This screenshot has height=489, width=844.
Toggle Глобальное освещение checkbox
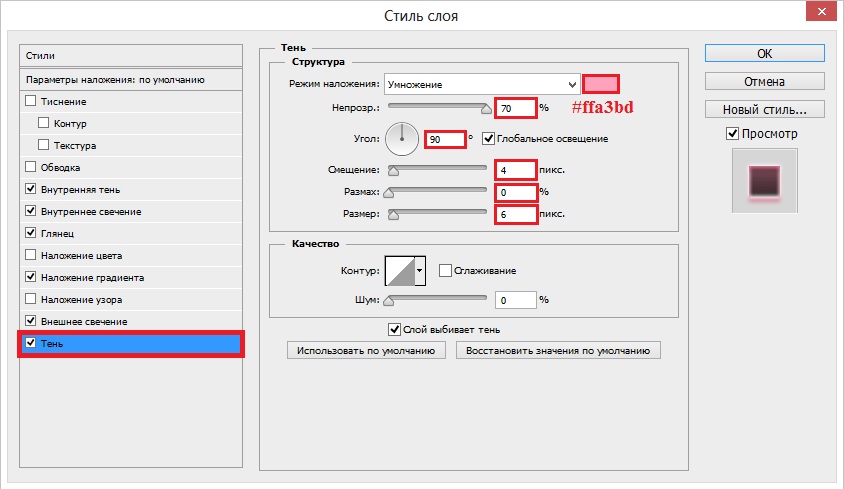[488, 138]
